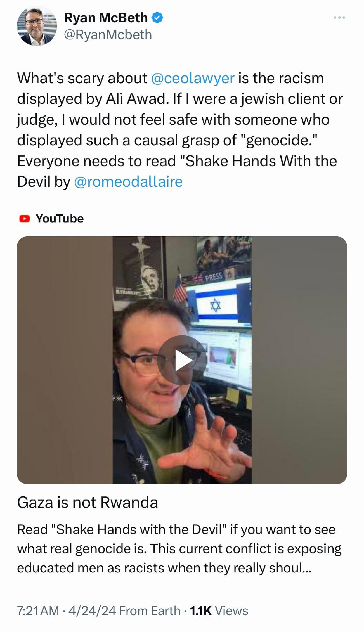Open the three-dot more options menu
This screenshot has width=364, height=632.
click(x=339, y=18)
